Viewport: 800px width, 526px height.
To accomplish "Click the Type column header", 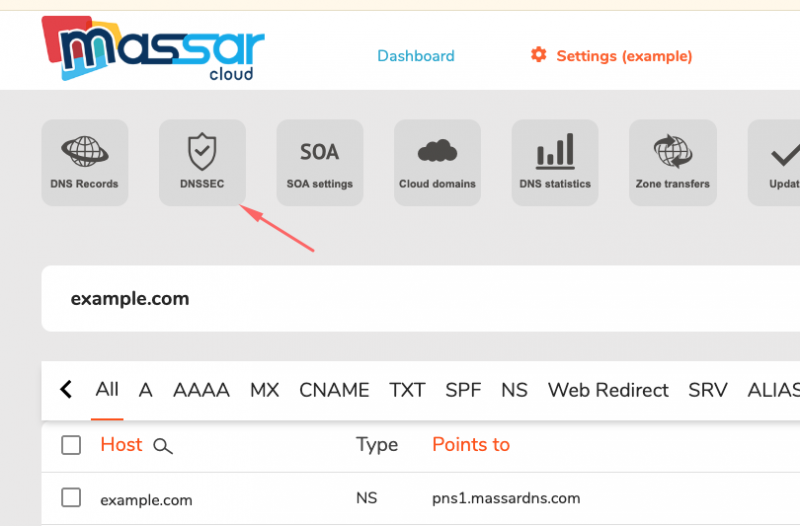I will [377, 445].
